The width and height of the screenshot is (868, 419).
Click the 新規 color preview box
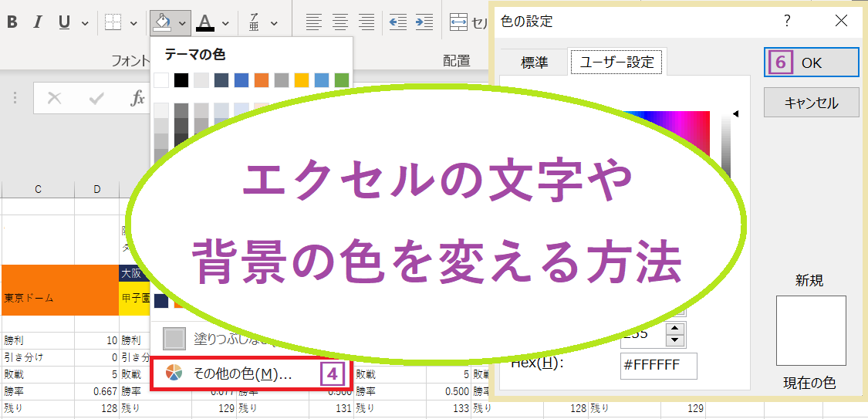(x=811, y=330)
